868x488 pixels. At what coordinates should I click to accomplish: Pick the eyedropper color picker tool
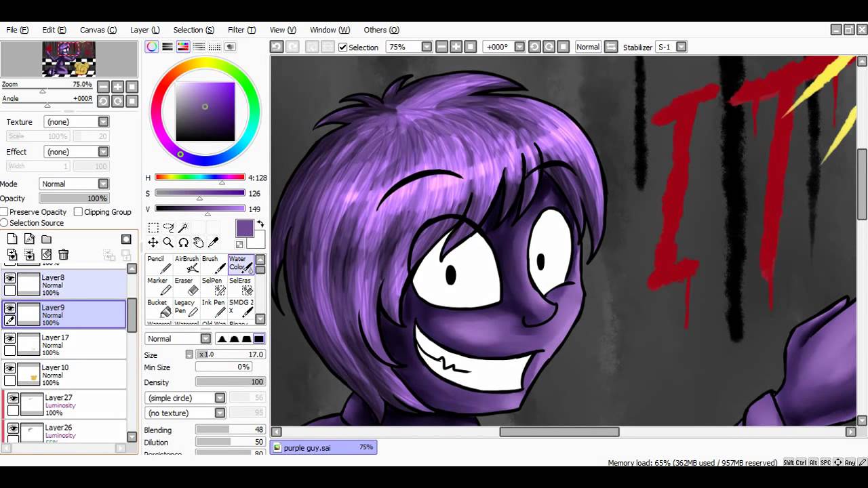213,243
